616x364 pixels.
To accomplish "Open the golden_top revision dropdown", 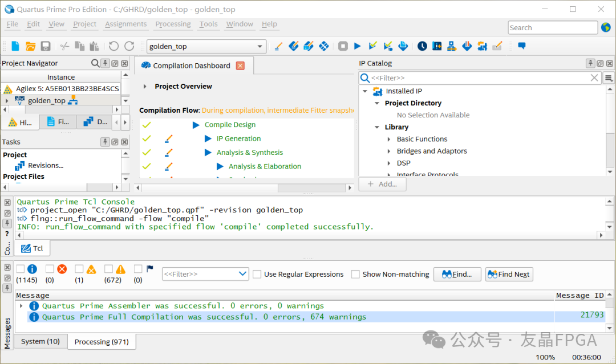I will [260, 46].
